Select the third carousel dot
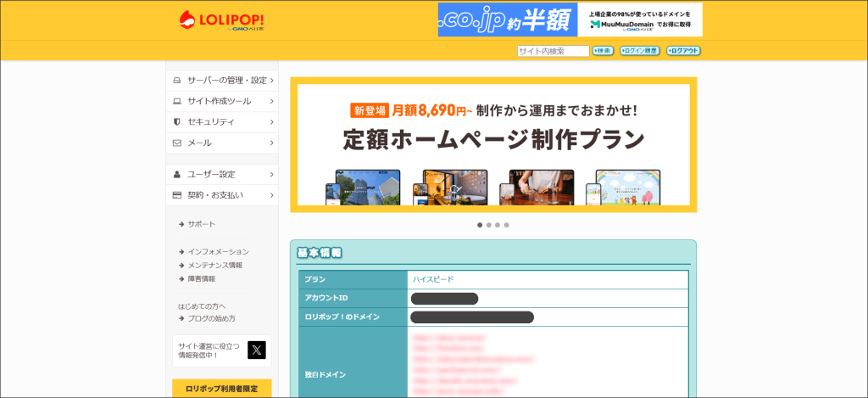Viewport: 868px width, 398px height. pyautogui.click(x=498, y=225)
